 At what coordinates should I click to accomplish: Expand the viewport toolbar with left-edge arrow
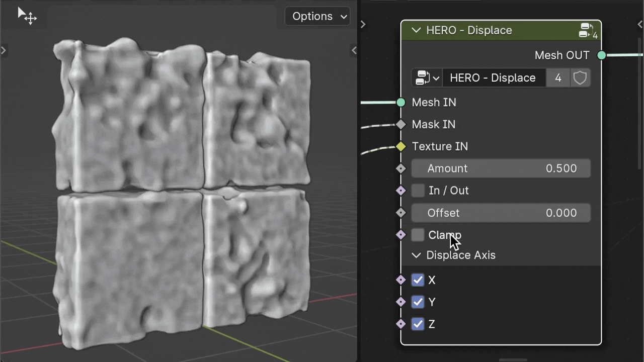click(4, 50)
